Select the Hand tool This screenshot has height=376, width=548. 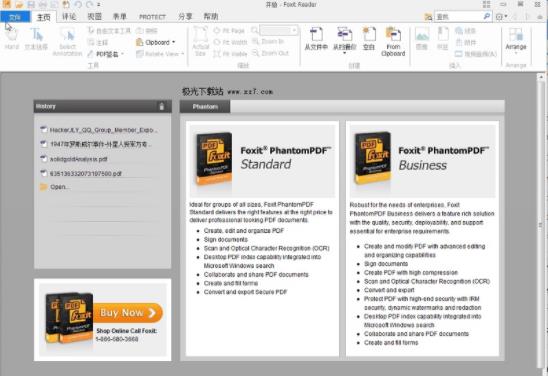pos(12,39)
